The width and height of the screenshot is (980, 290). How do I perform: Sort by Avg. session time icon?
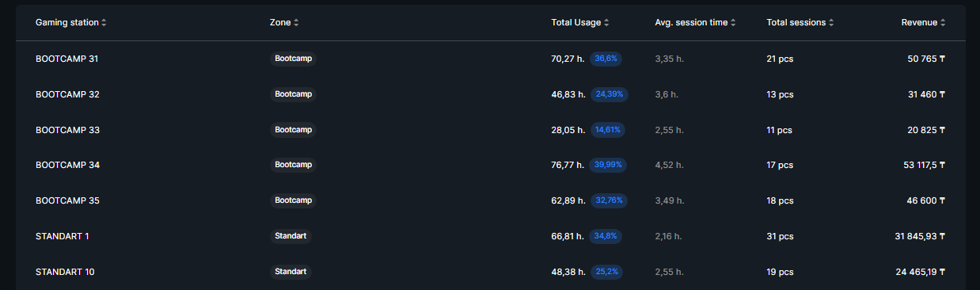pyautogui.click(x=734, y=23)
